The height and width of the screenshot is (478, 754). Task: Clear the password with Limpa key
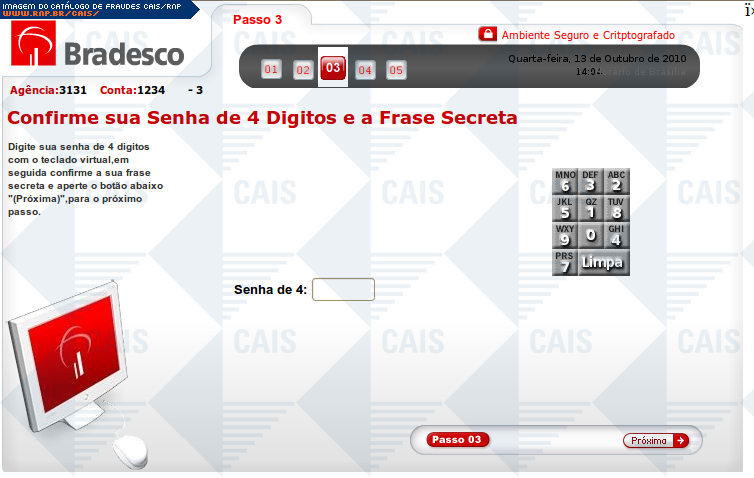point(604,263)
